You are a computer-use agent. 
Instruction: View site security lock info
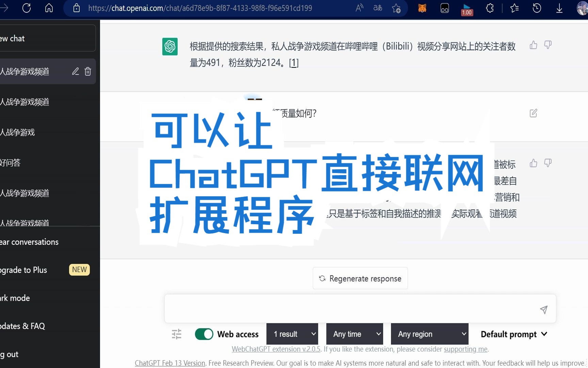[77, 8]
